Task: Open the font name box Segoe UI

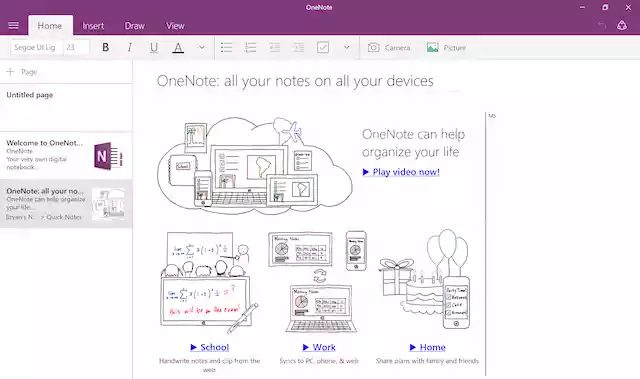Action: click(36, 47)
